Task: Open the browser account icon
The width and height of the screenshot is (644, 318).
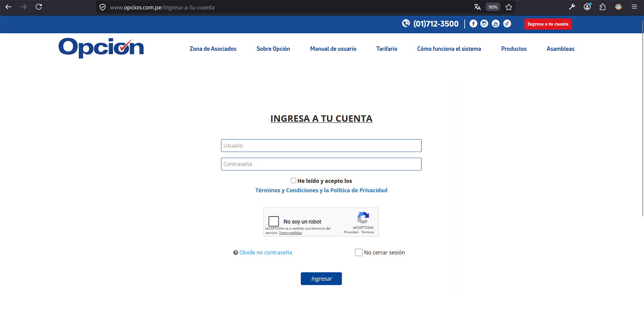Action: pos(587,7)
